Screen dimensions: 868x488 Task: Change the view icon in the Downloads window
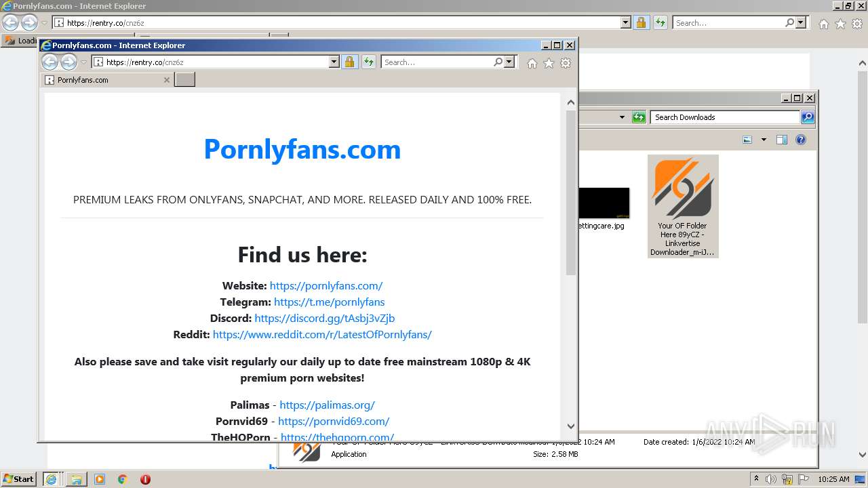pyautogui.click(x=747, y=140)
